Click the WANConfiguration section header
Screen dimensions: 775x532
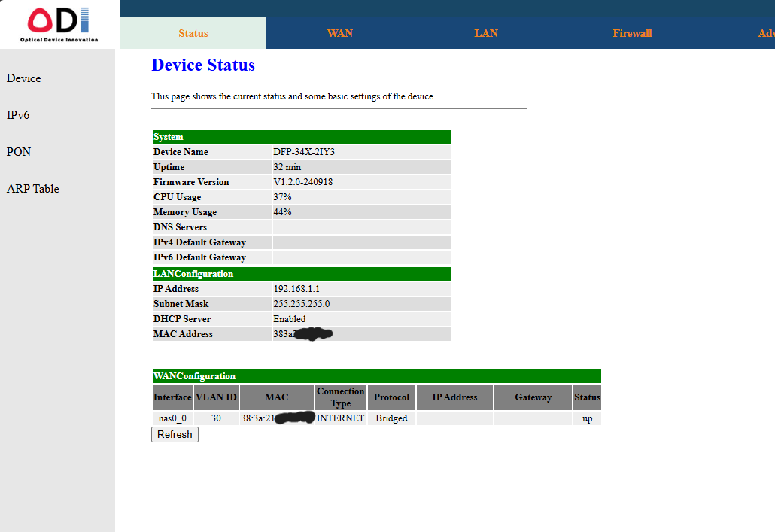point(376,376)
